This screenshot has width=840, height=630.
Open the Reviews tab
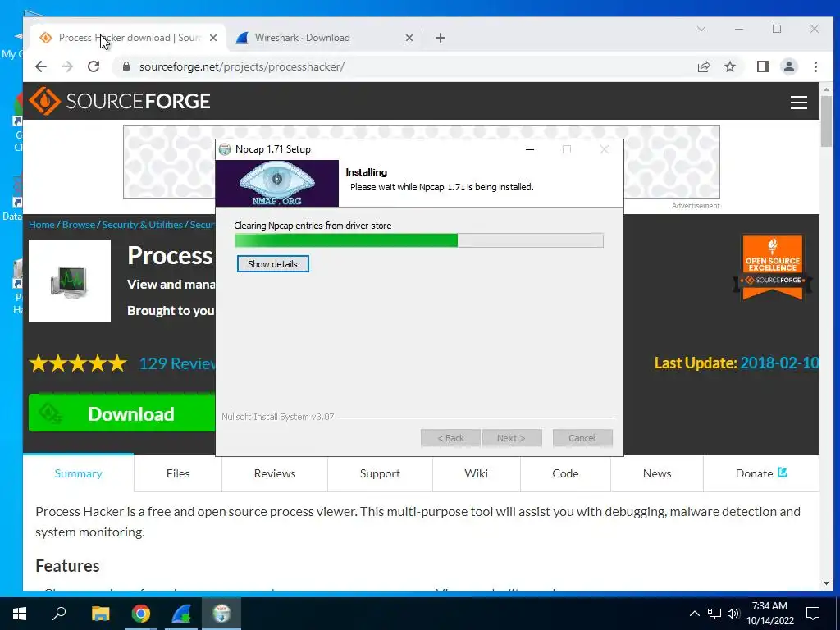[x=275, y=473]
